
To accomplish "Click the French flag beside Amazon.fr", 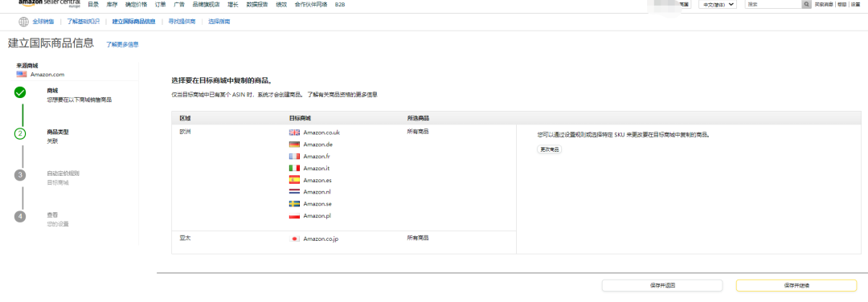I will (x=294, y=157).
